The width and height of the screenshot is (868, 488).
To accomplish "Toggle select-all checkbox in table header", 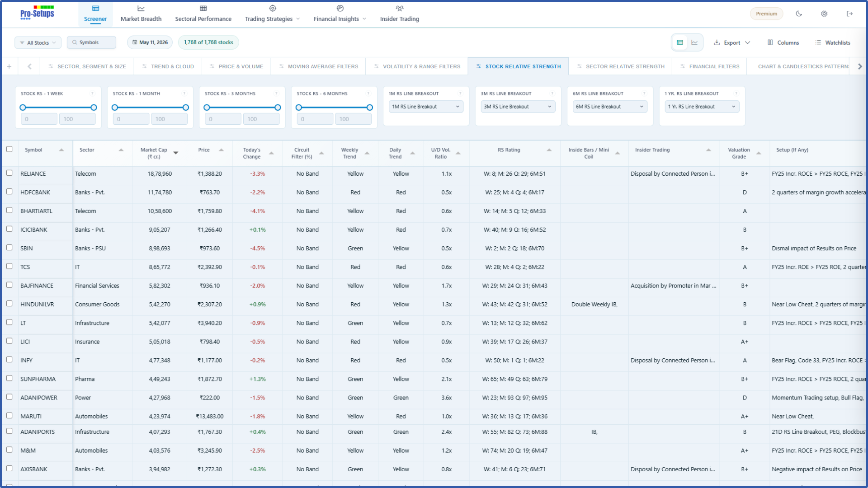I will click(9, 149).
